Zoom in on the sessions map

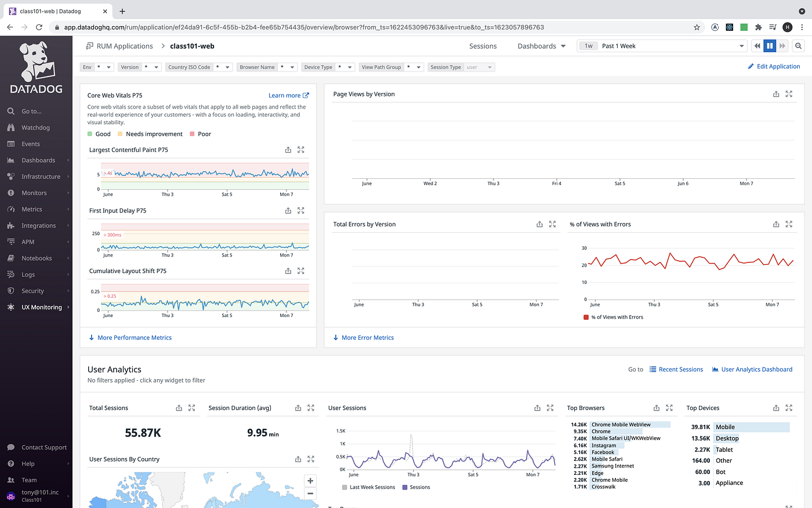click(310, 481)
